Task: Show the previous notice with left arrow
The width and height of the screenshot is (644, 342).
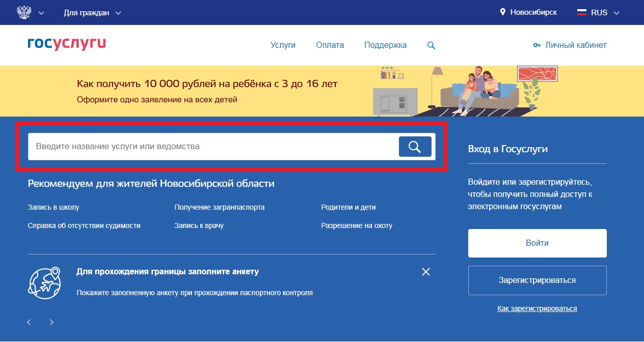Action: pos(29,322)
